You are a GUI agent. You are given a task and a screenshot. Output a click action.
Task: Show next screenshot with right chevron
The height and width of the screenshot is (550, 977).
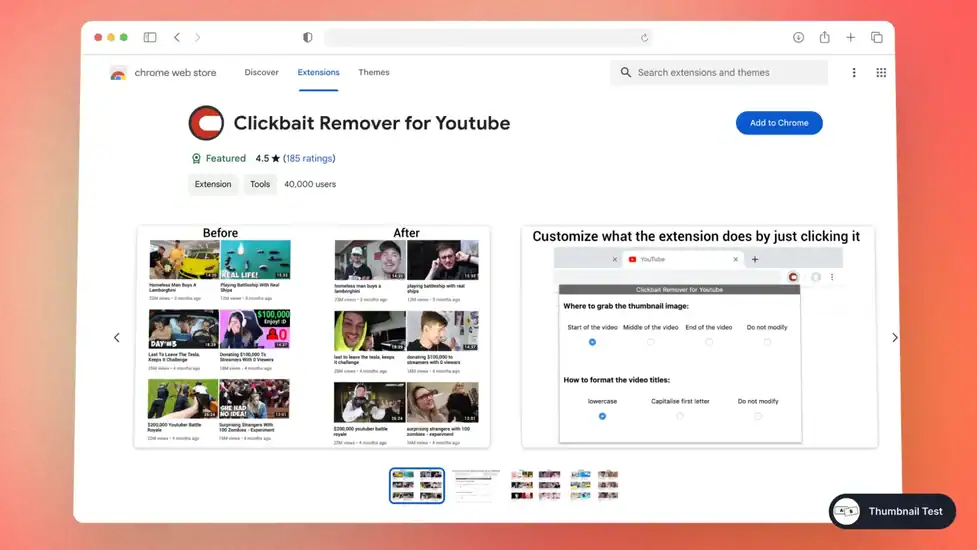click(894, 338)
